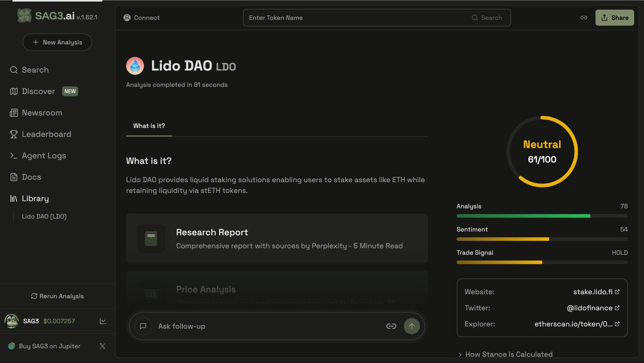This screenshot has width=644, height=363.
Task: Click Rerun Analysis
Action: 57,296
